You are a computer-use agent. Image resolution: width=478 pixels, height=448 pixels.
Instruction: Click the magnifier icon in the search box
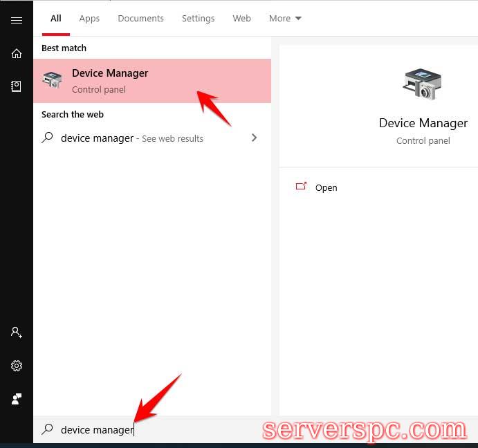[x=47, y=429]
